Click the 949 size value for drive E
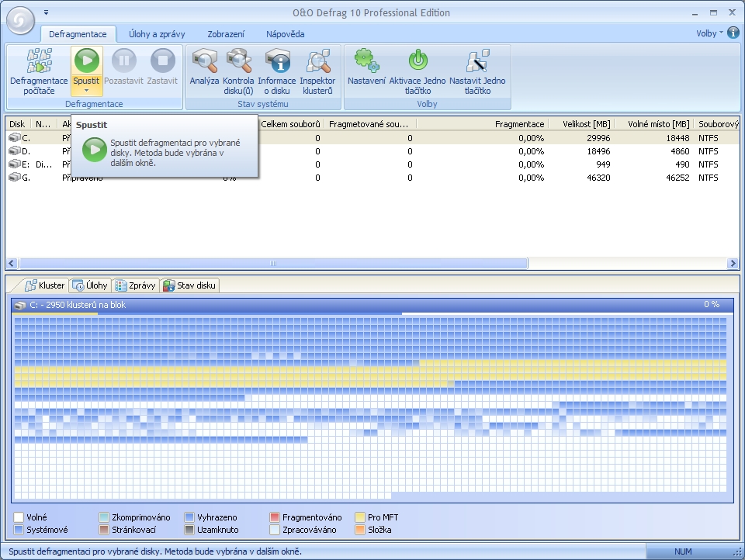This screenshot has height=560, width=745. [603, 164]
